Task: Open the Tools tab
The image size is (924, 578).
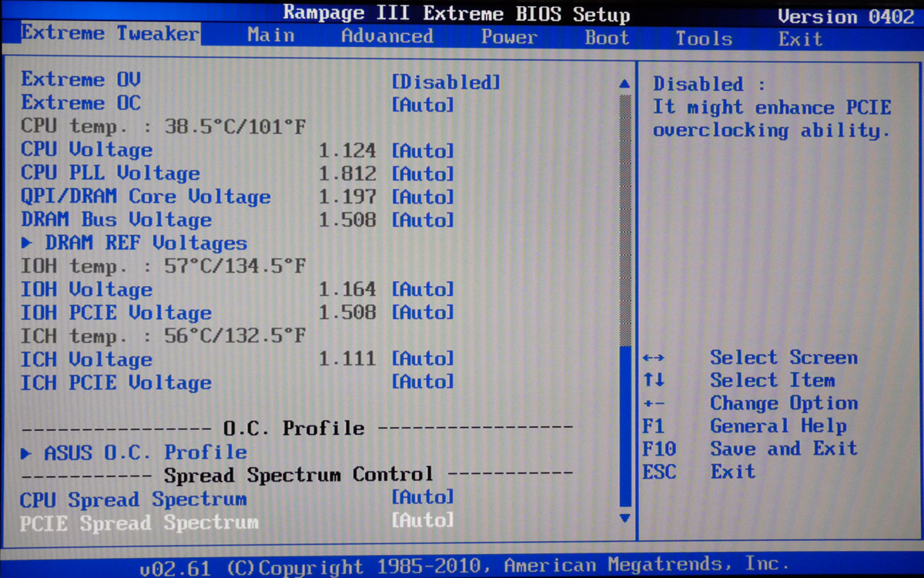Action: tap(704, 38)
